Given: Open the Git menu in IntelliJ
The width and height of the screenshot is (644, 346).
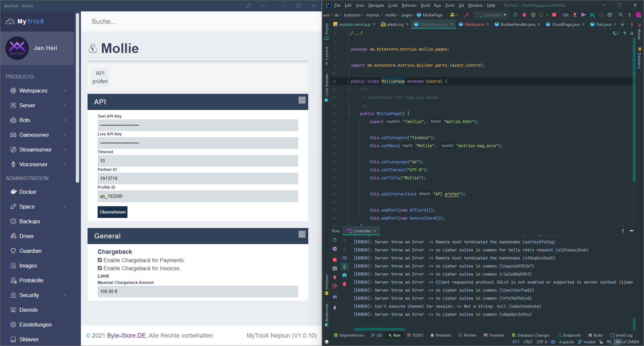Looking at the screenshot, I should (461, 5).
